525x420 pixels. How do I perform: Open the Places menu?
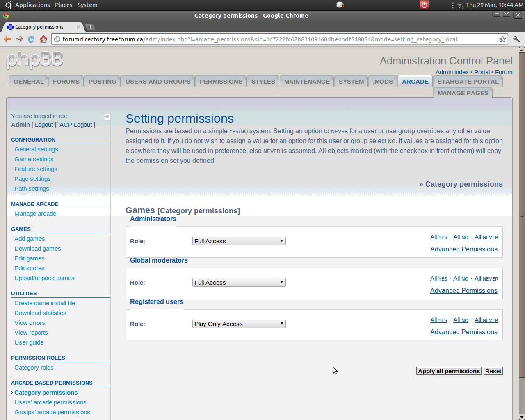coord(64,5)
